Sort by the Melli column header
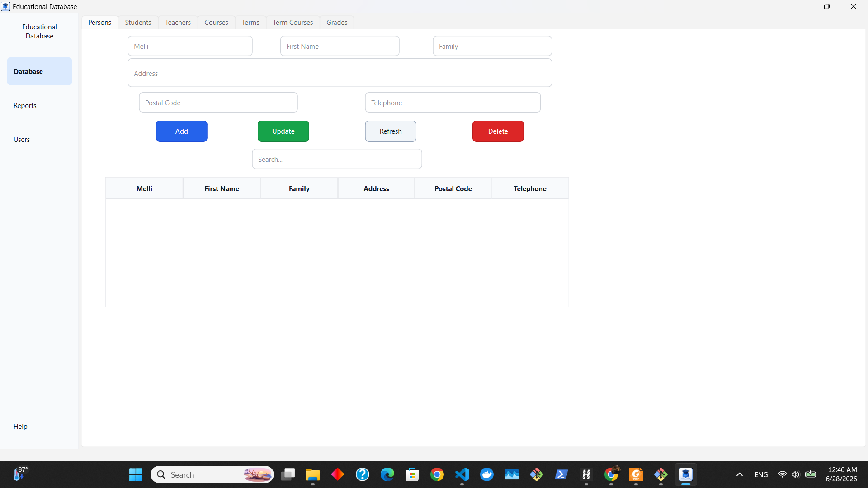This screenshot has height=488, width=868. coord(144,188)
